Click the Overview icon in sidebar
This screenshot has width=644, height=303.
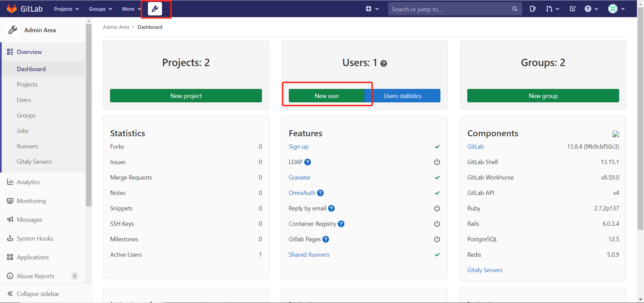[x=10, y=52]
